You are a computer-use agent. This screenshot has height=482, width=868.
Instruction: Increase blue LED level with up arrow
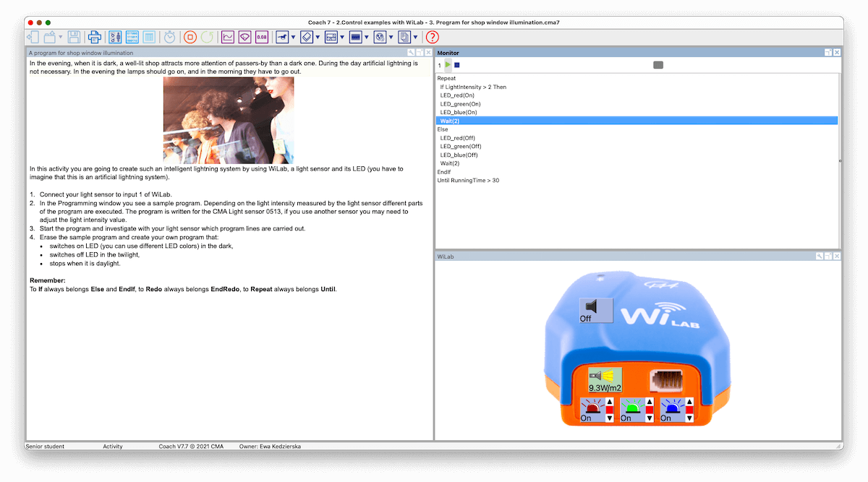coord(690,403)
